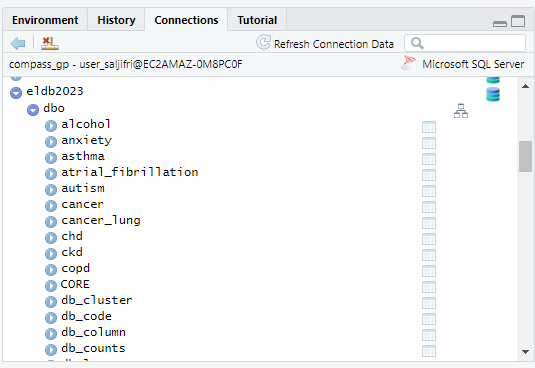Screen dimensions: 535x368
Task: Switch to the Environment tab
Action: 45,20
